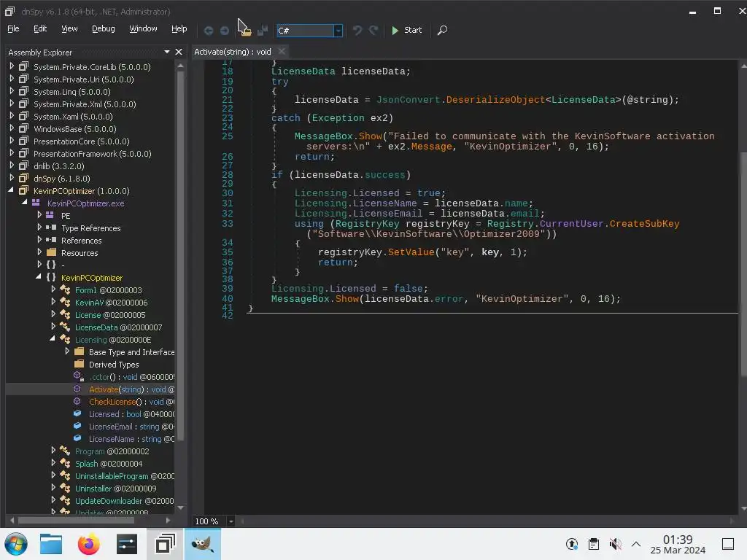Open the View menu
The height and width of the screenshot is (560, 747).
click(69, 28)
